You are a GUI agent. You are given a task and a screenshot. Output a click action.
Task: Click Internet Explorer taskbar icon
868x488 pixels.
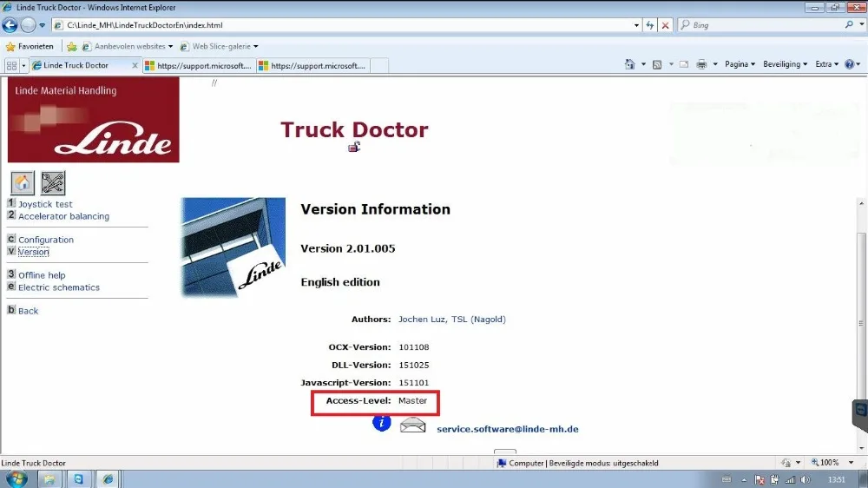pyautogui.click(x=108, y=479)
